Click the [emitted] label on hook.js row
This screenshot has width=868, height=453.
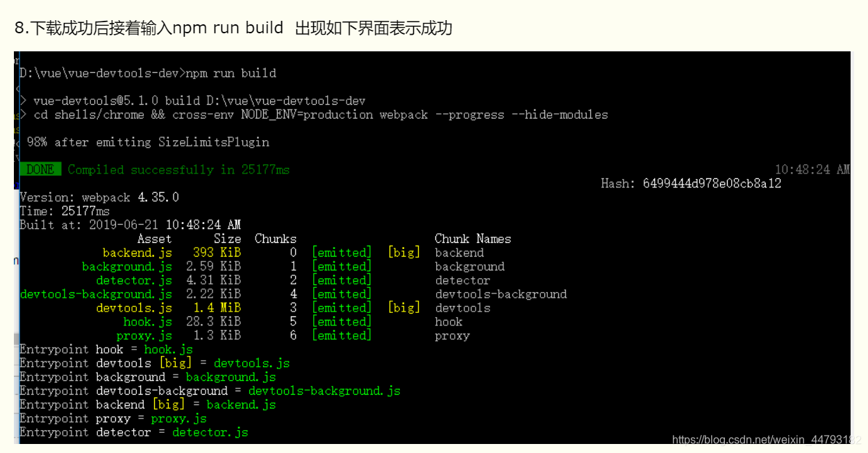[x=341, y=321]
